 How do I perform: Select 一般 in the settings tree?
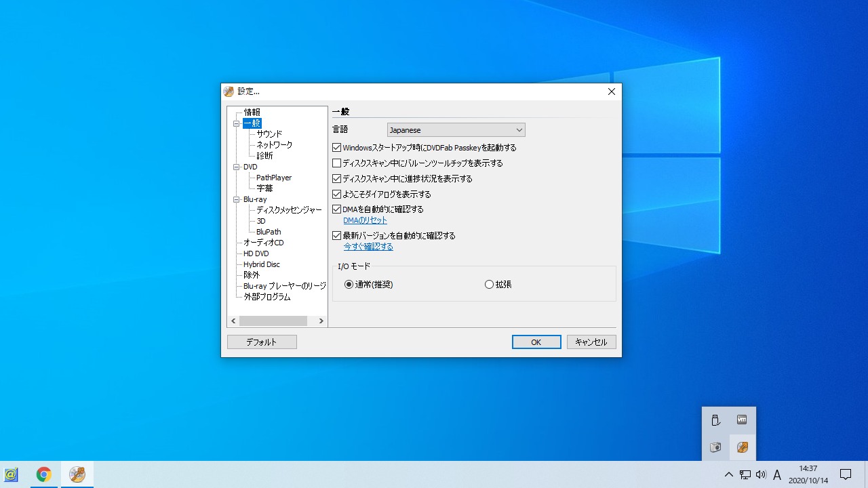point(252,123)
